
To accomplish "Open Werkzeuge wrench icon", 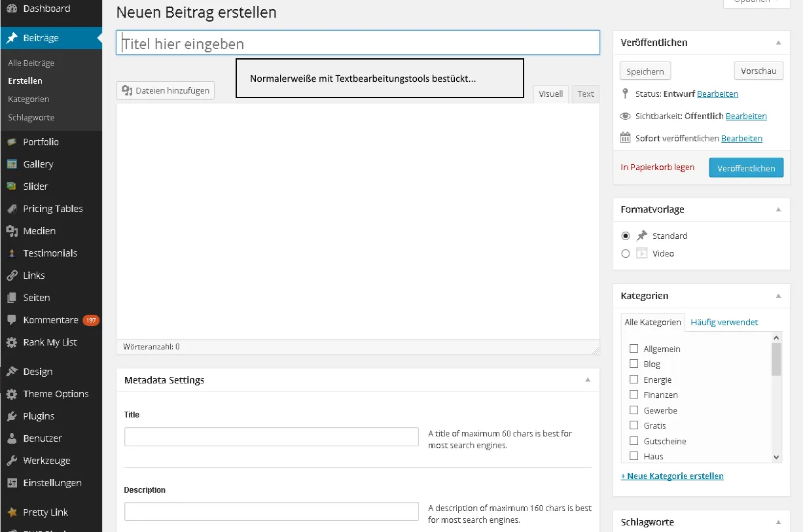I will [12, 461].
